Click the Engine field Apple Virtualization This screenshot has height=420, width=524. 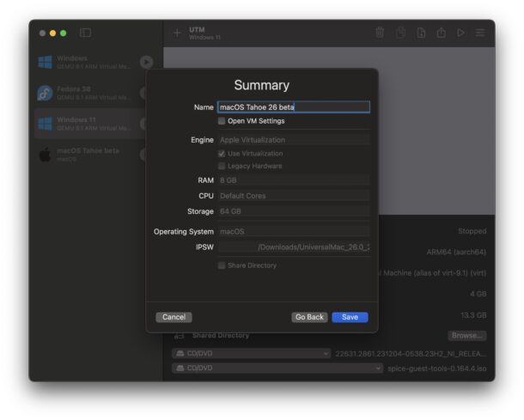(x=294, y=140)
